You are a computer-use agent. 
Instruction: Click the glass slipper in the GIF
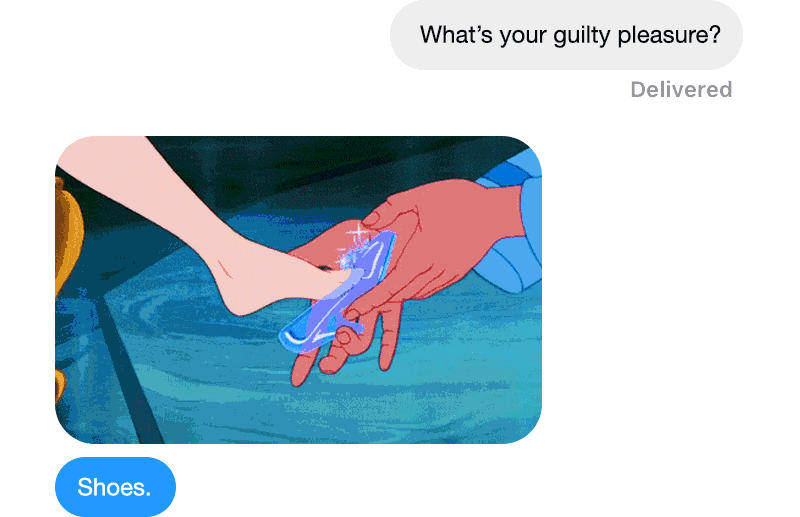tap(338, 293)
